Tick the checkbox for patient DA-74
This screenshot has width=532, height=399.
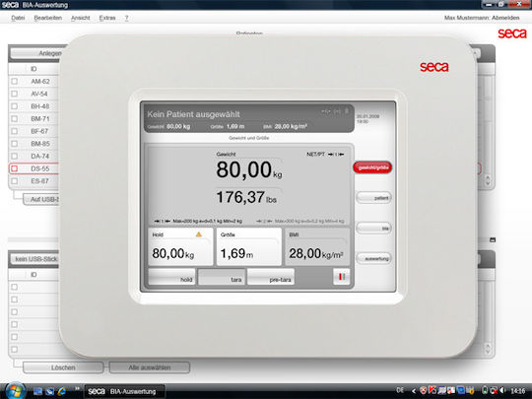click(x=14, y=156)
